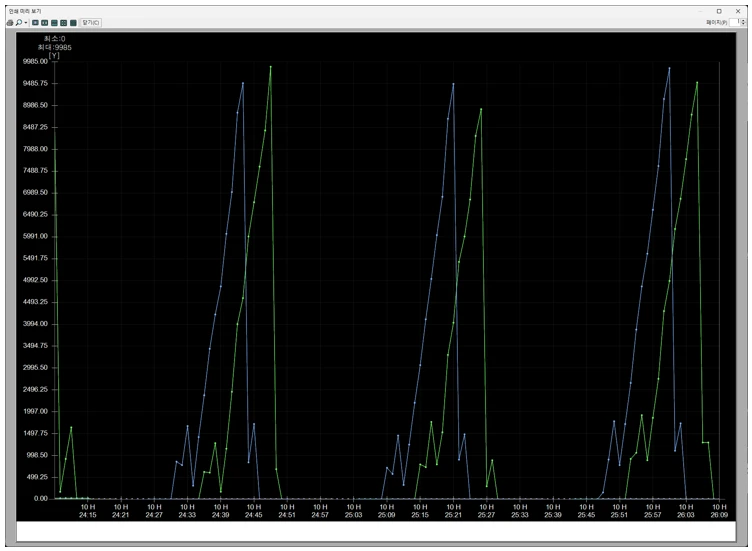The height and width of the screenshot is (551, 752).
Task: Click the 4992.50 Y-axis label
Action: (x=35, y=280)
